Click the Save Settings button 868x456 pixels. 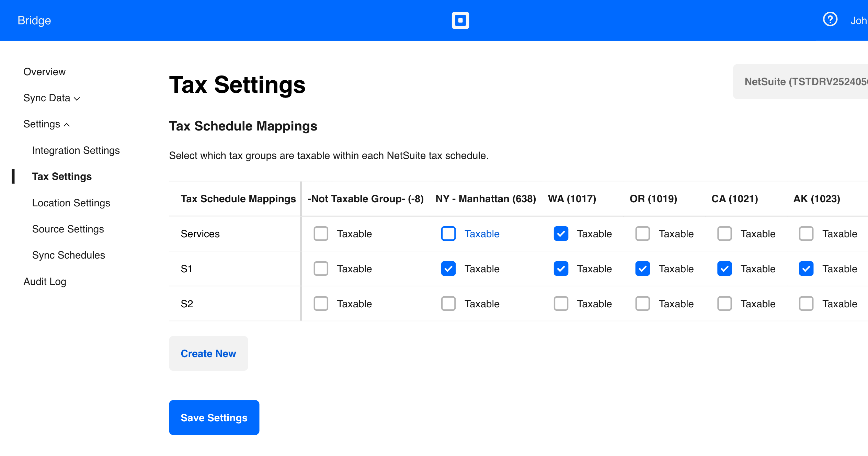[214, 418]
